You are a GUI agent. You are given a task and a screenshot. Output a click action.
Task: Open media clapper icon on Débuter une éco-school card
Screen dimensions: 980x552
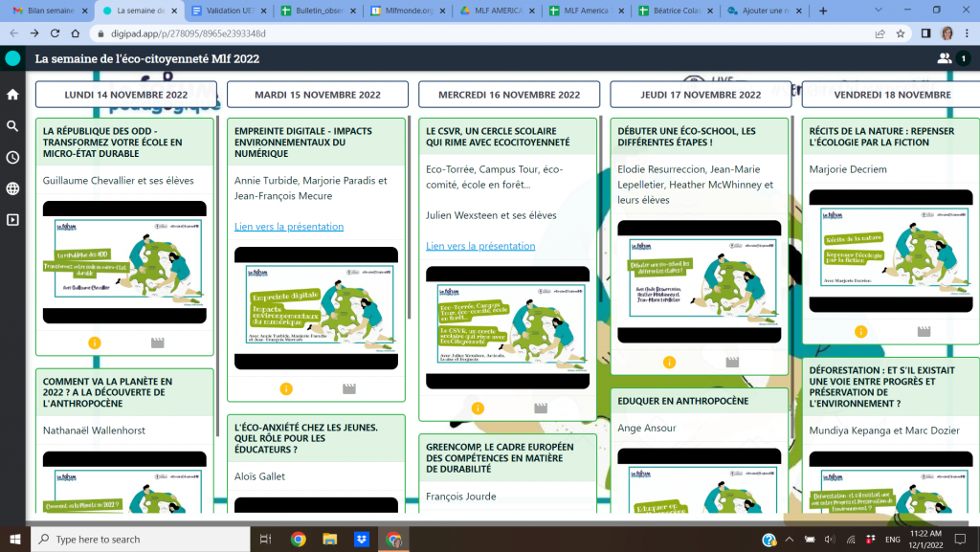tap(732, 363)
